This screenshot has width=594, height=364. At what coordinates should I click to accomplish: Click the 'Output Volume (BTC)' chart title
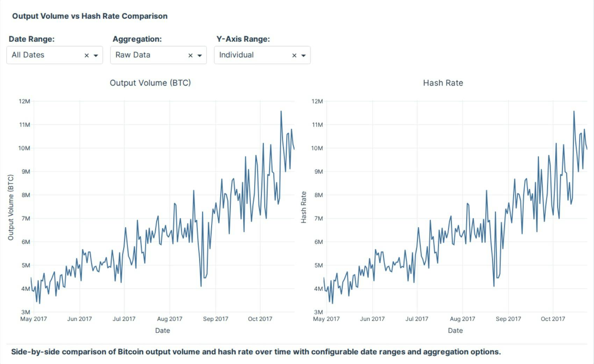pyautogui.click(x=150, y=83)
